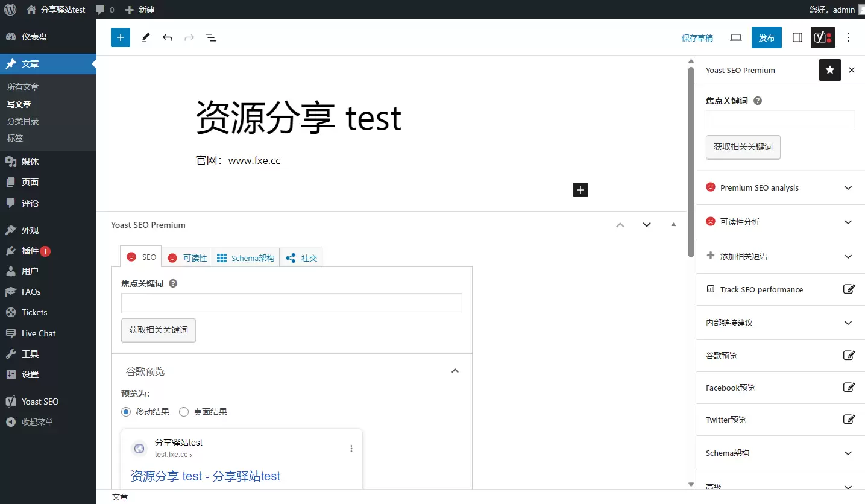Open the 分享驿站test site home link
This screenshot has width=865, height=504.
click(56, 10)
